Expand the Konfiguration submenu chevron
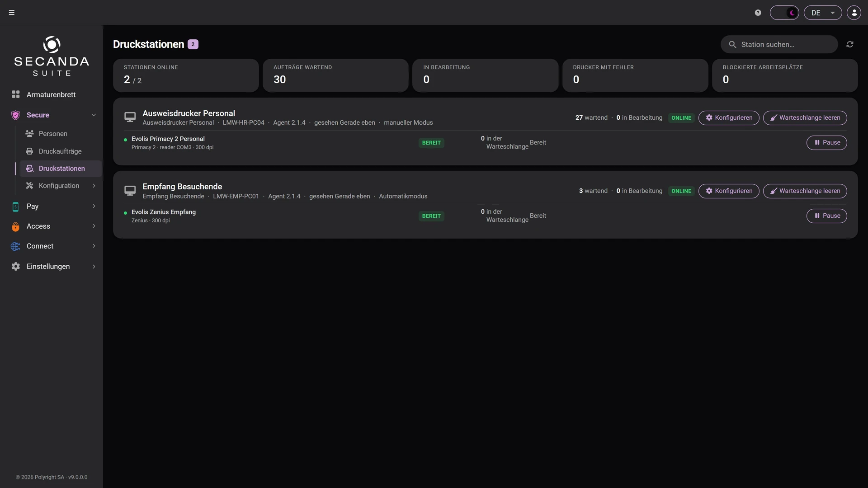This screenshot has height=488, width=868. pos(94,186)
